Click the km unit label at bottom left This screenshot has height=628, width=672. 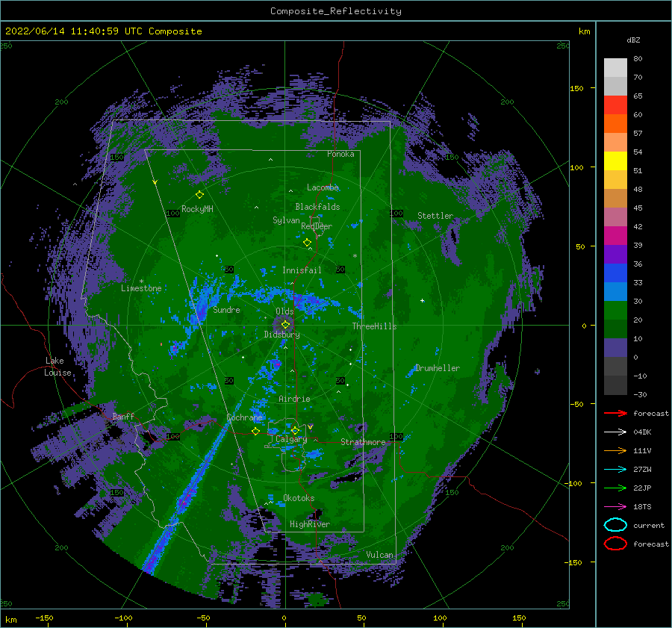point(10,620)
